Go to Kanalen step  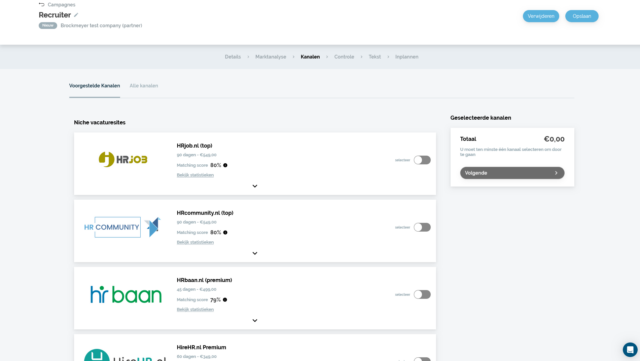(310, 57)
